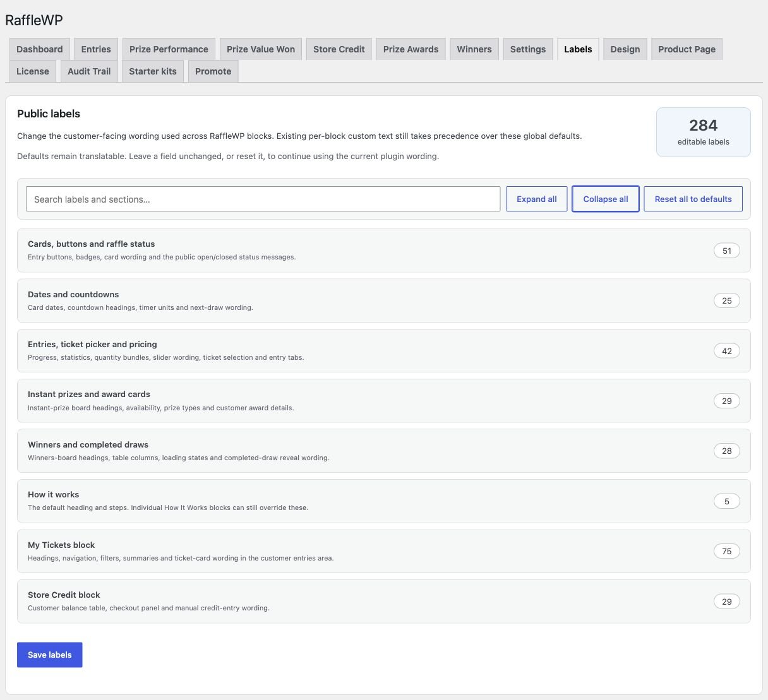Screen dimensions: 768x700
Task: Reset all labels to defaults
Action: [693, 199]
